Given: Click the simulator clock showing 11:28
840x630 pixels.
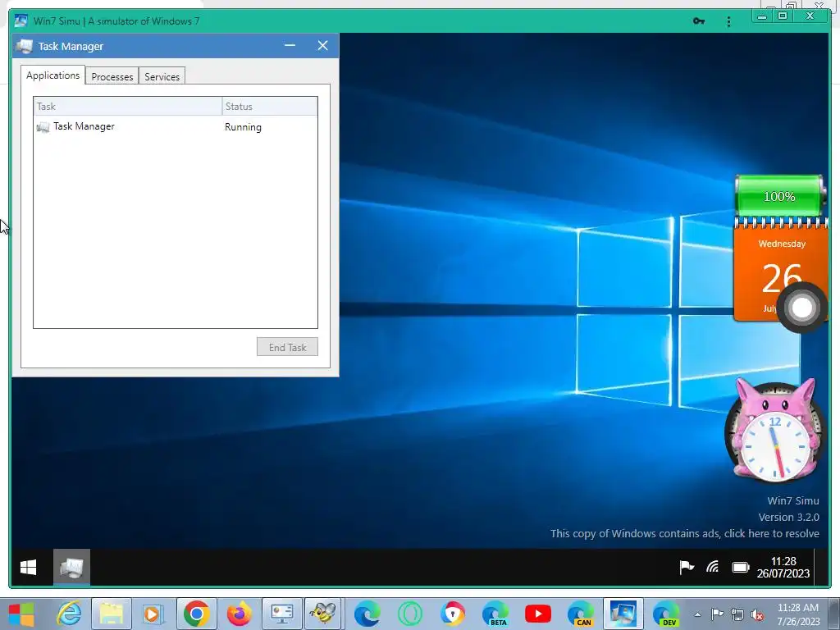Looking at the screenshot, I should pyautogui.click(x=783, y=568).
